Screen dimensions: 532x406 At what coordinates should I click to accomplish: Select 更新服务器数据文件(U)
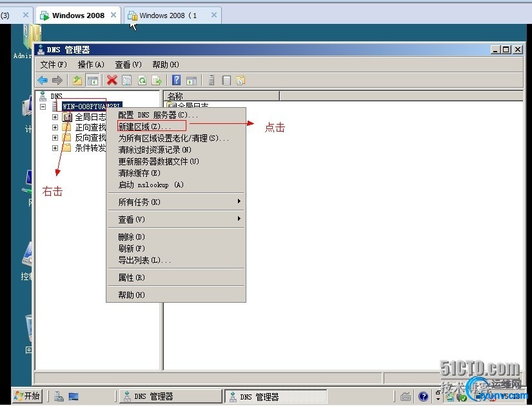[176, 161]
